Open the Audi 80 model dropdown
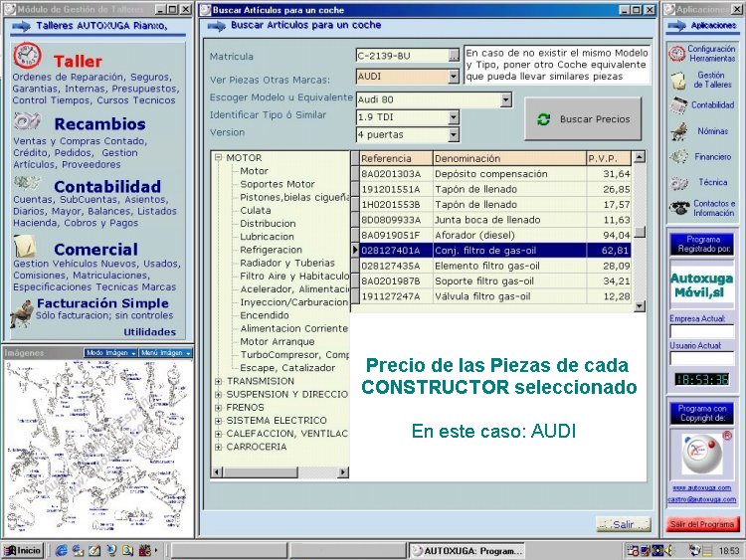The width and height of the screenshot is (746, 560). click(x=506, y=99)
